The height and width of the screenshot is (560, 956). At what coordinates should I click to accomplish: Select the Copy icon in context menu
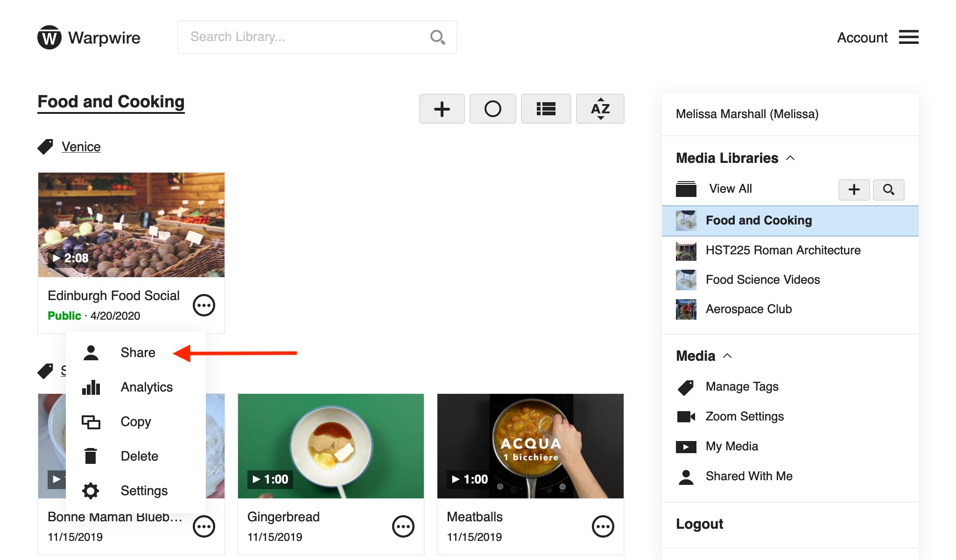click(91, 421)
